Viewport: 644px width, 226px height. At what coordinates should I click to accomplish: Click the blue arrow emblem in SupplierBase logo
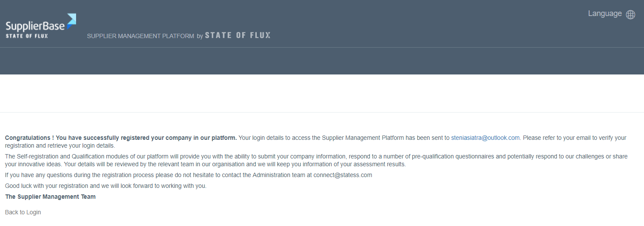pyautogui.click(x=71, y=20)
